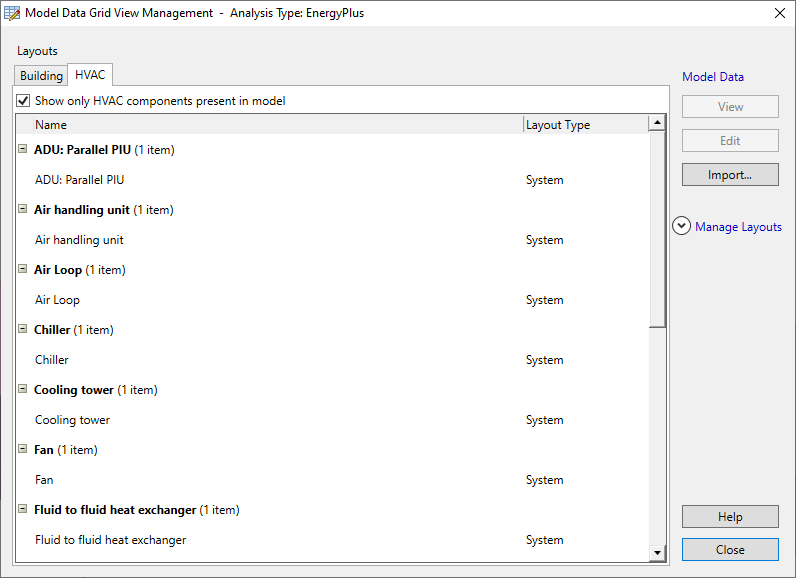Click the scrollbar up arrow
The height and width of the screenshot is (578, 796).
click(657, 123)
